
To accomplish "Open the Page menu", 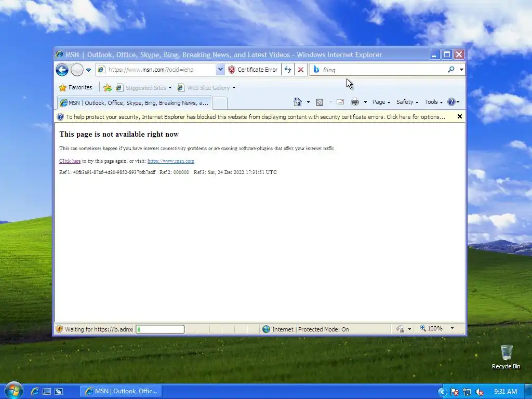I will click(381, 102).
